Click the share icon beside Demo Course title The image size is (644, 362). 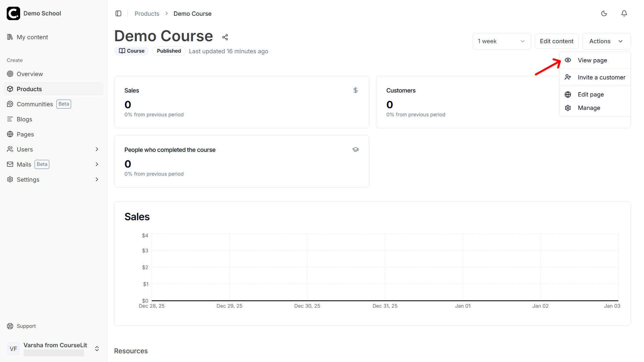(225, 37)
